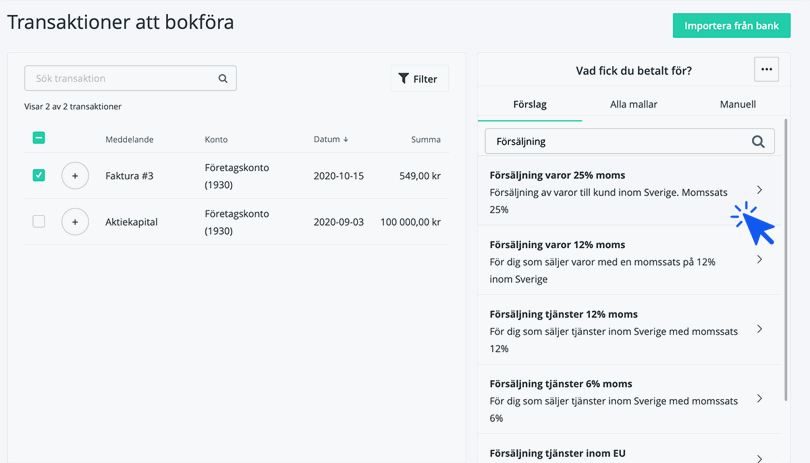Open the three-dots options menu
The width and height of the screenshot is (810, 463).
pos(766,69)
